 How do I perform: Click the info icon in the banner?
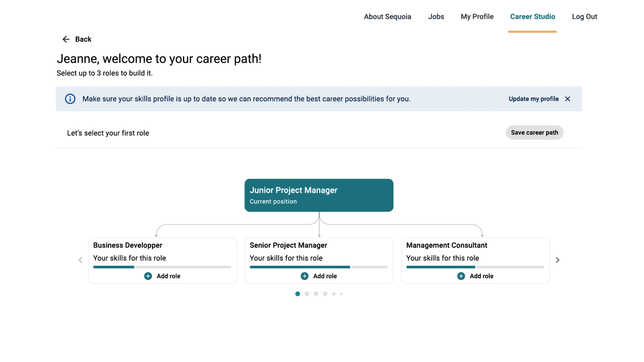tap(70, 99)
